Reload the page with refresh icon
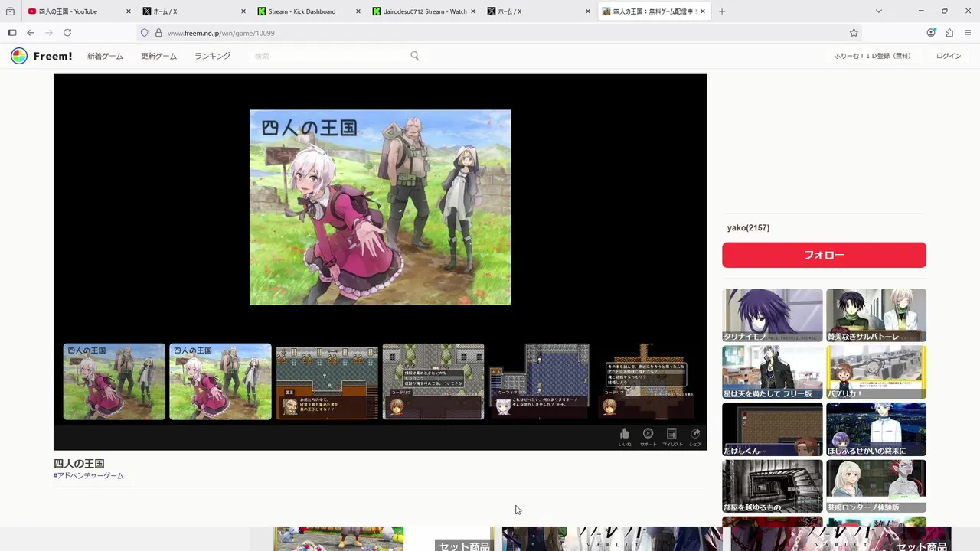The height and width of the screenshot is (551, 980). pyautogui.click(x=67, y=33)
